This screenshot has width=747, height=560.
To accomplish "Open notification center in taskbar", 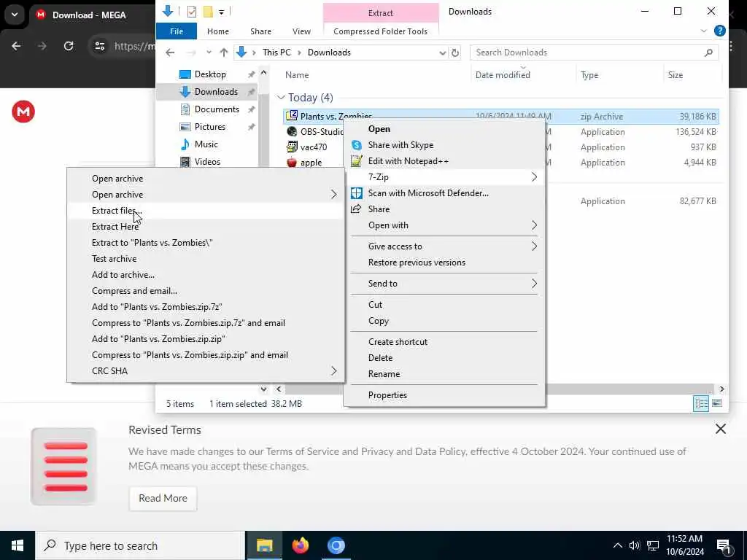I will point(723,545).
